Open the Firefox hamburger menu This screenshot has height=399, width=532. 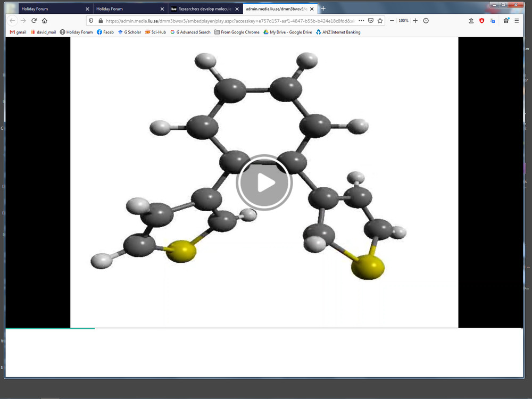pyautogui.click(x=517, y=21)
